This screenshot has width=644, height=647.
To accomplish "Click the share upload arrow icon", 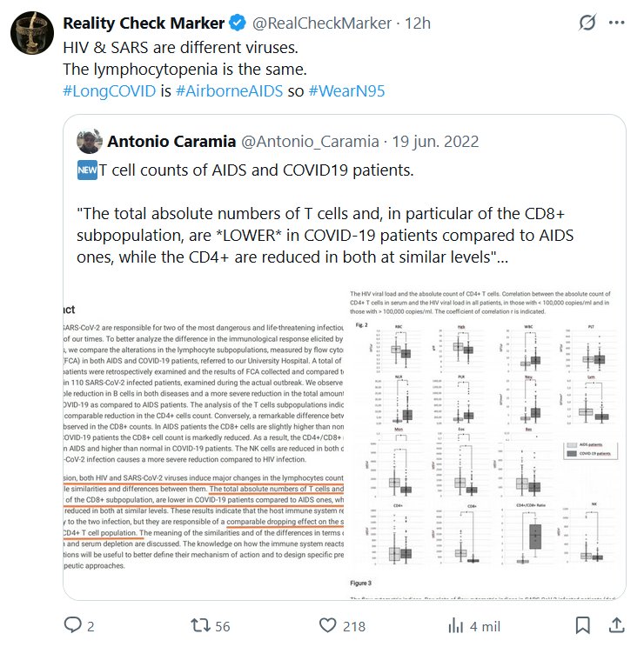I will pos(615,625).
